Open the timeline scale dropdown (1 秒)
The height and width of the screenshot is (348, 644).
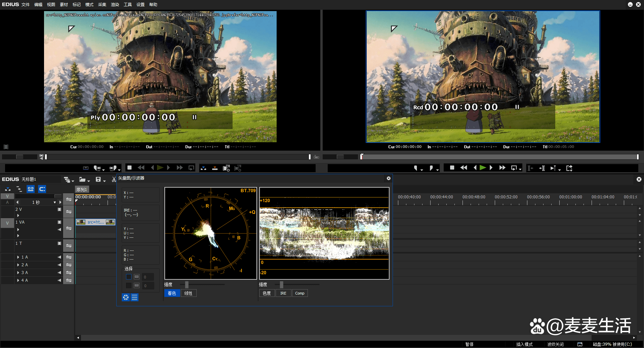pyautogui.click(x=54, y=202)
